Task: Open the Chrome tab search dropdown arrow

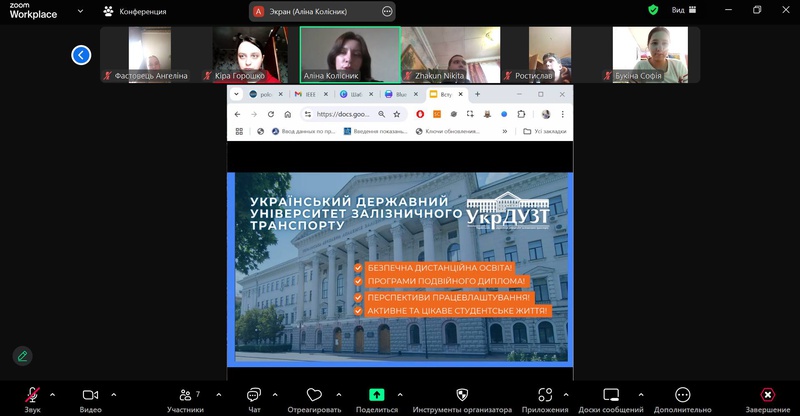Action: [236, 94]
